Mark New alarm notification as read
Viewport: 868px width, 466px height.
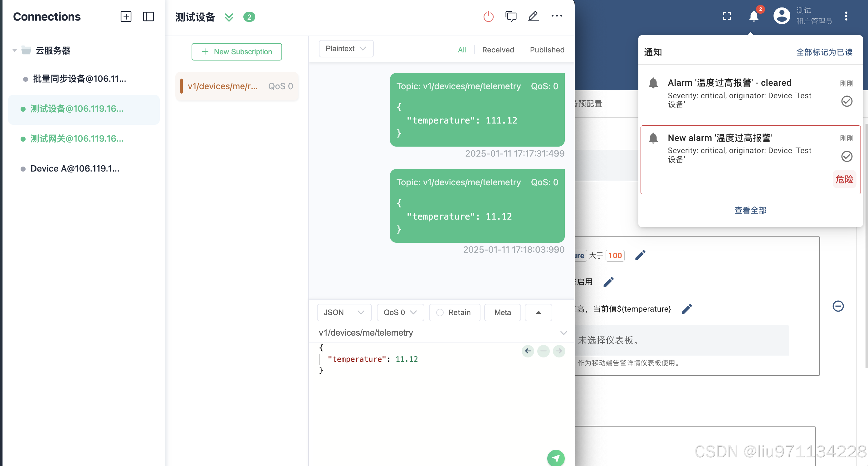846,156
